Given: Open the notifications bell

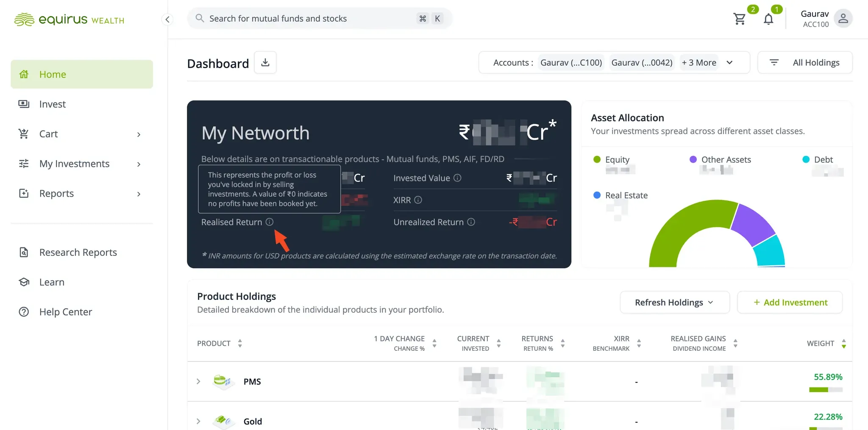Looking at the screenshot, I should (x=768, y=19).
